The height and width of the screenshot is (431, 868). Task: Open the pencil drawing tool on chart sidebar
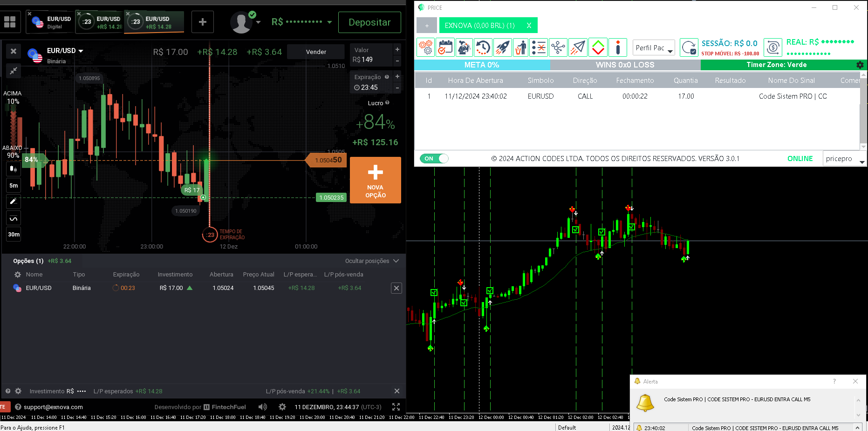coord(13,202)
